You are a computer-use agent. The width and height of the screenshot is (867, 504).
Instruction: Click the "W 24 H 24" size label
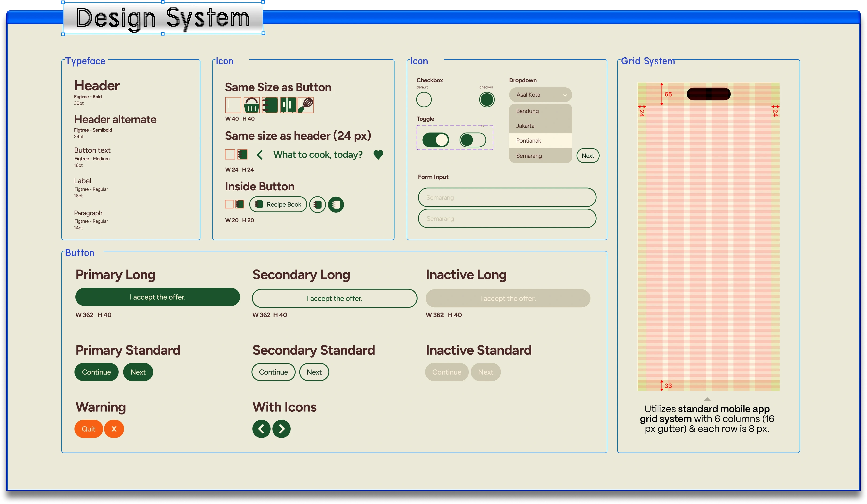coord(239,170)
